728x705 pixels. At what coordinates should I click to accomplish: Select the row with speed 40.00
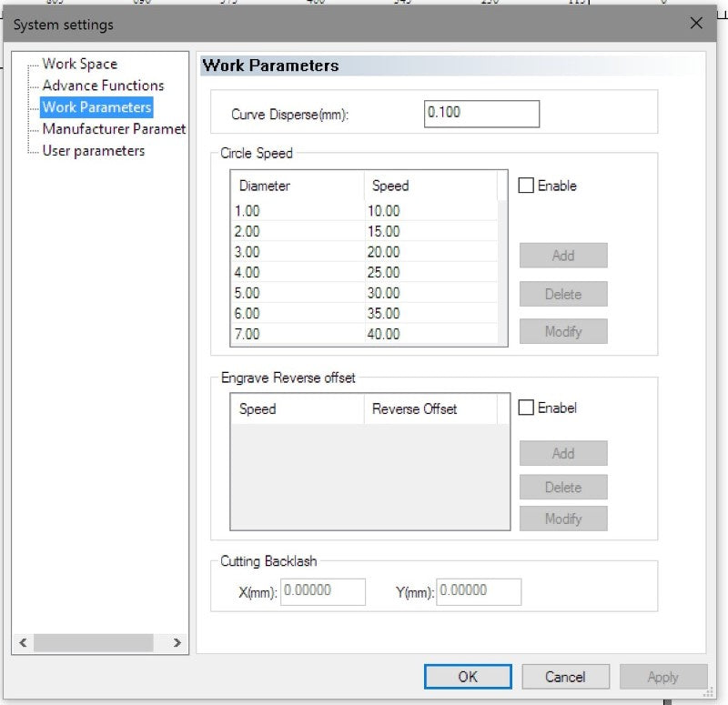pos(383,334)
